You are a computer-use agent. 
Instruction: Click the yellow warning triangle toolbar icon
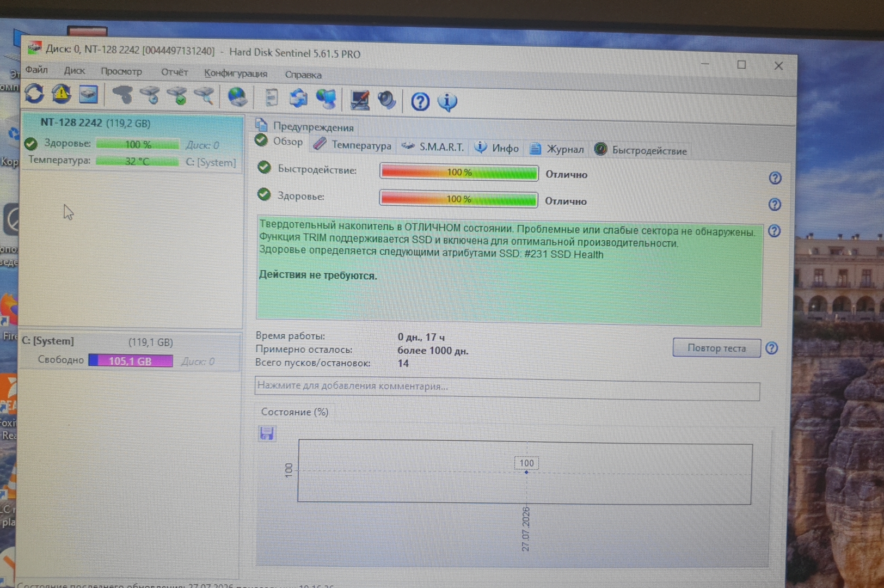point(62,94)
